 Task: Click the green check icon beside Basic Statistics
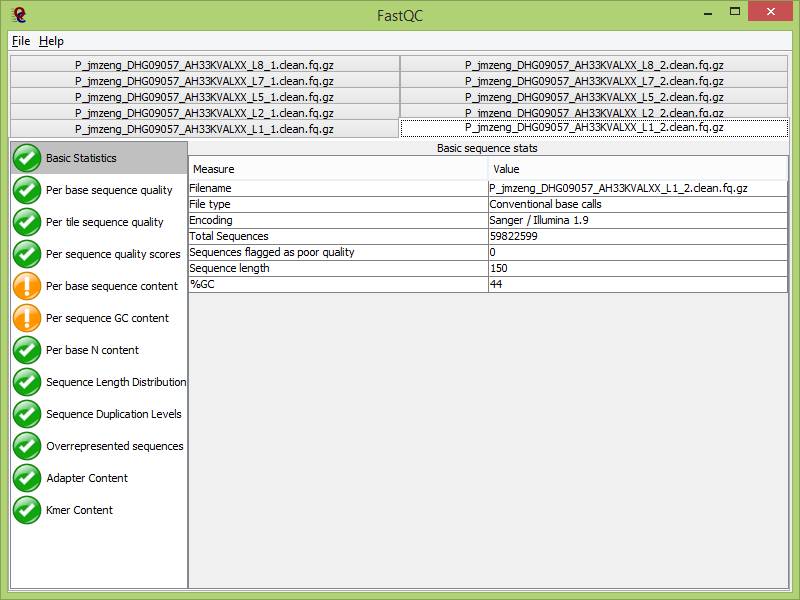27,158
